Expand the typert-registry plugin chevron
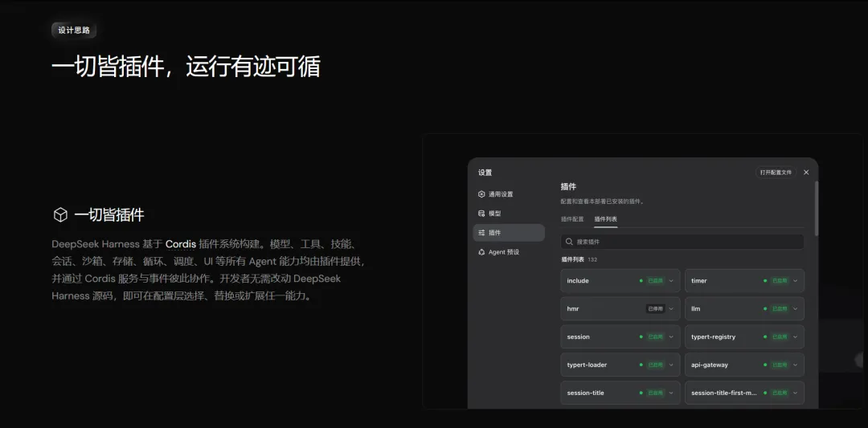This screenshot has width=868, height=428. pyautogui.click(x=796, y=336)
